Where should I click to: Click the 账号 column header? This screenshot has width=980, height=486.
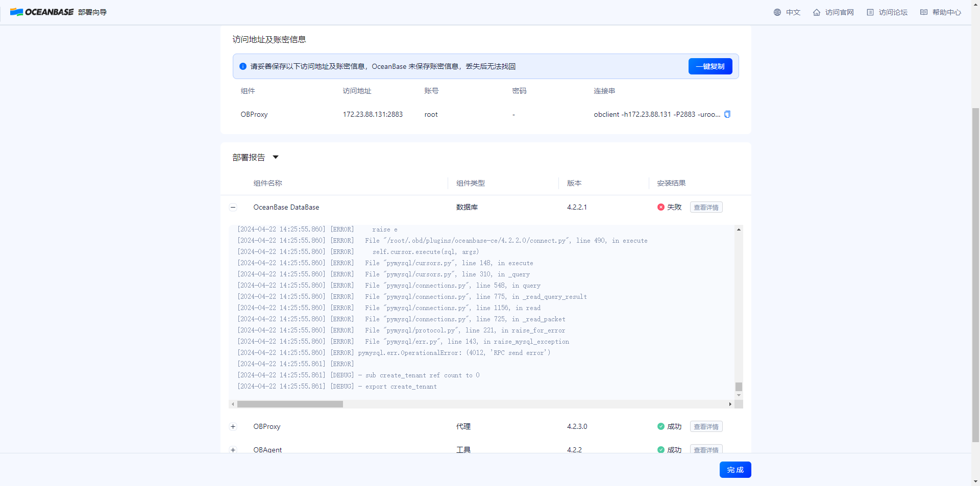coord(431,91)
